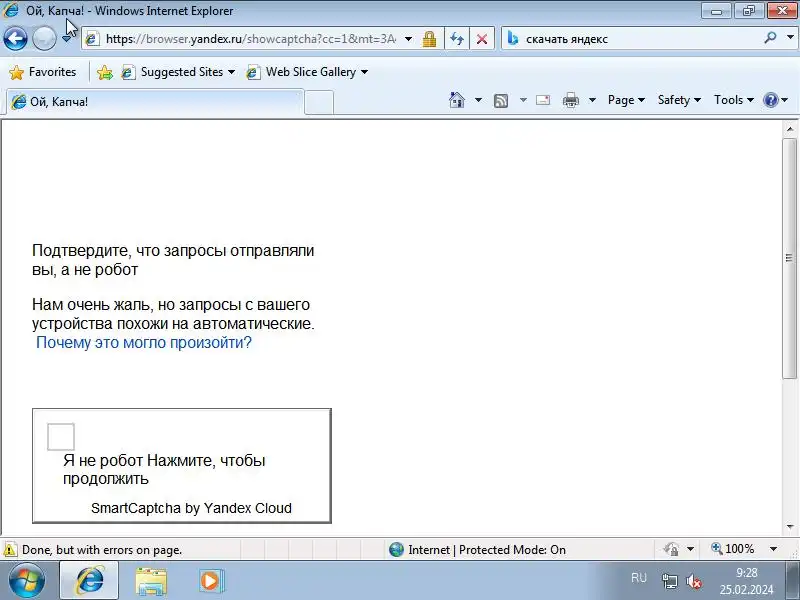Click the status bar warning icon
The image size is (800, 600).
(x=10, y=549)
